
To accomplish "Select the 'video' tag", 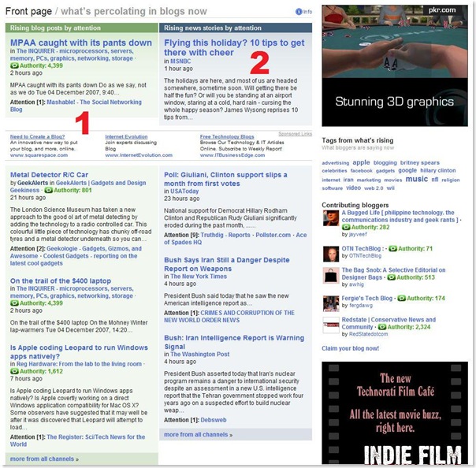I will pyautogui.click(x=354, y=188).
